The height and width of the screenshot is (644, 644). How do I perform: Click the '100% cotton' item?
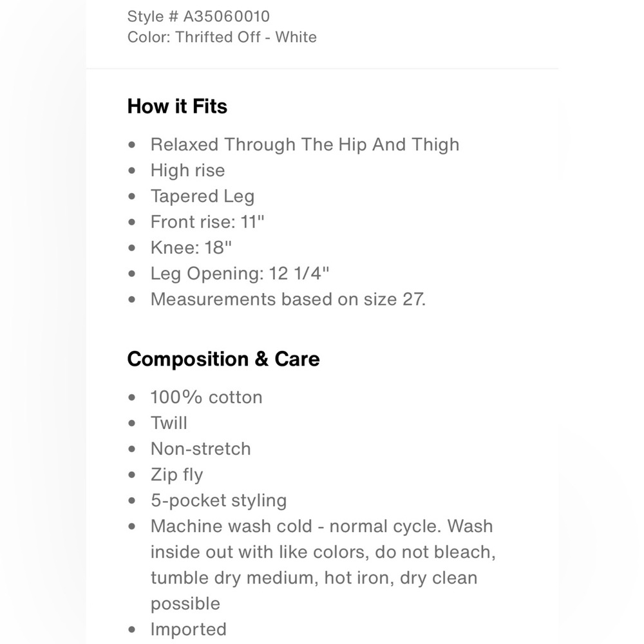point(206,397)
